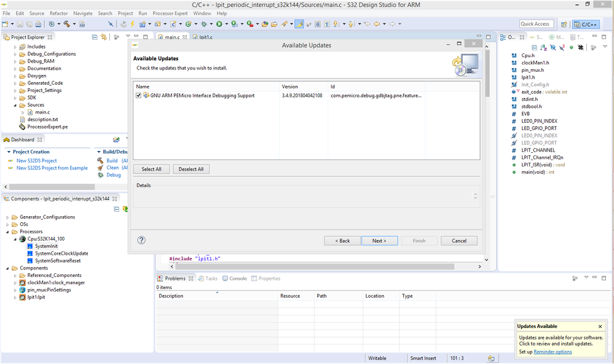The height and width of the screenshot is (364, 614).
Task: Toggle Mark Occurrences highlighter in toolbar
Action: click(299, 24)
